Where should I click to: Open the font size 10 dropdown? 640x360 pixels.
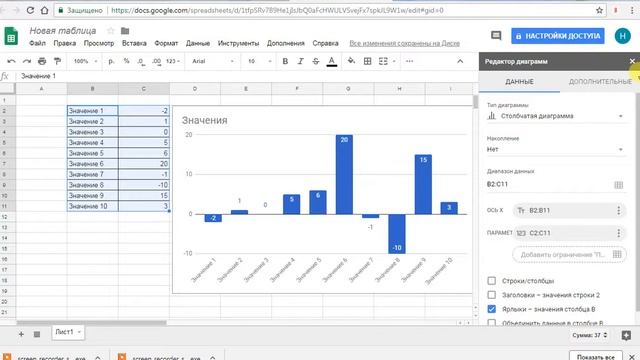click(259, 61)
